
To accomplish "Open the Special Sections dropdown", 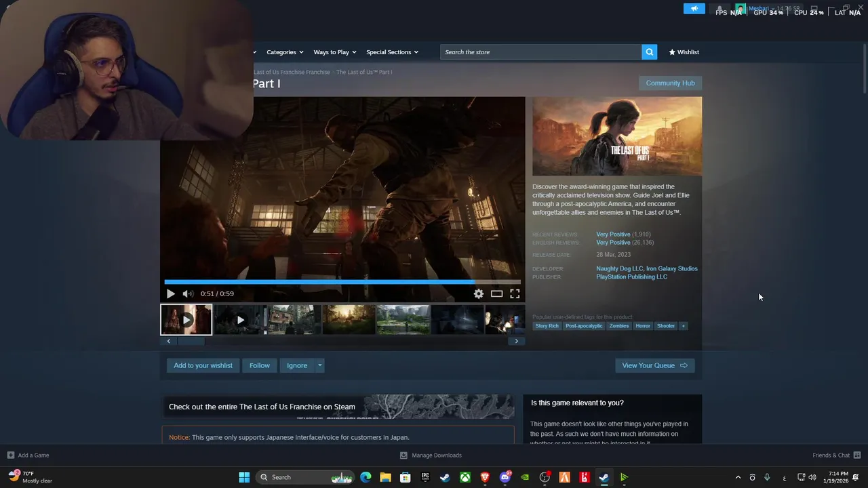I will 392,52.
